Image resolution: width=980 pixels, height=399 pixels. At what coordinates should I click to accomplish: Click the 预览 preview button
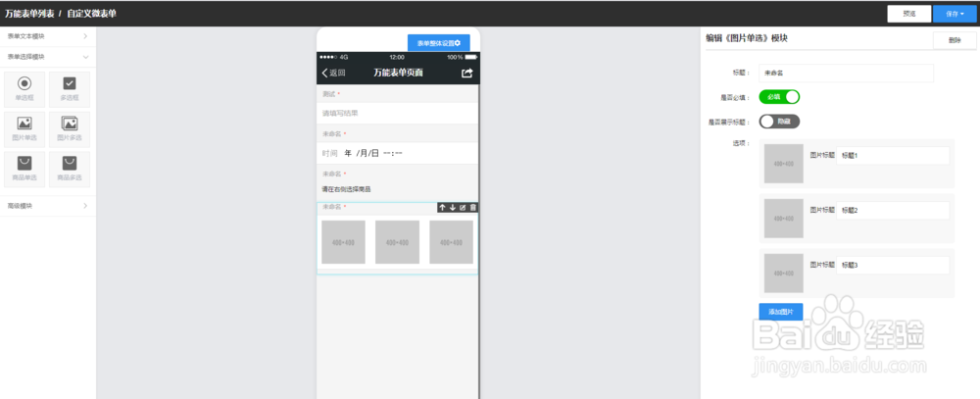coord(908,13)
